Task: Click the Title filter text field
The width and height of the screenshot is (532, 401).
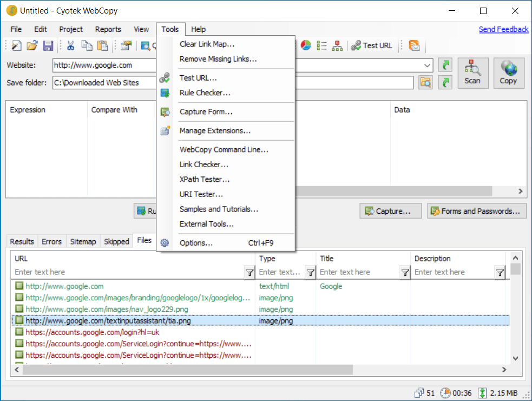Action: click(x=359, y=272)
